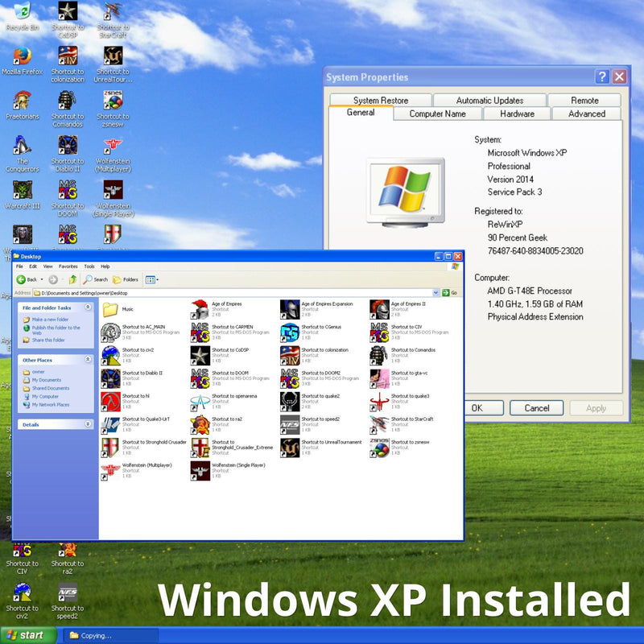Select Shortcut to openarena icon

tap(200, 401)
